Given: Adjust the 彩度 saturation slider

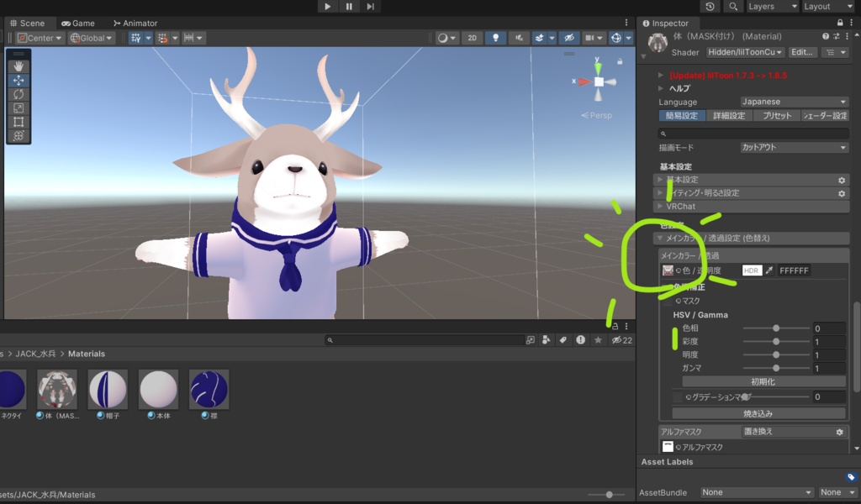Looking at the screenshot, I should (x=776, y=341).
